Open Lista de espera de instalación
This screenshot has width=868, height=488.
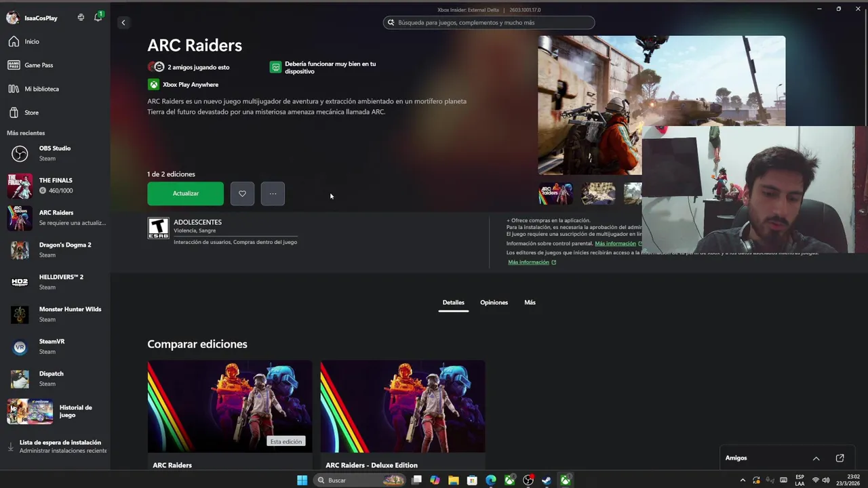click(56, 447)
